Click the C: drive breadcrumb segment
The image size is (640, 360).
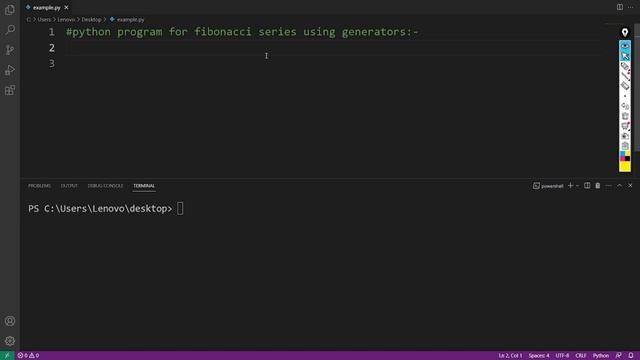click(29, 20)
